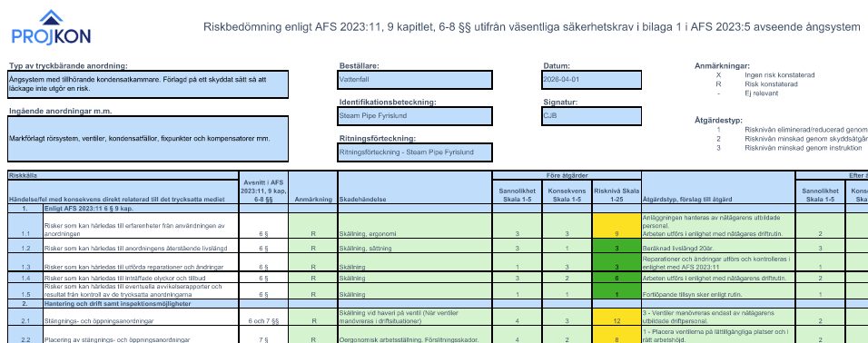The width and height of the screenshot is (868, 343).
Task: Select the Före åtgärder group header
Action: (567, 175)
